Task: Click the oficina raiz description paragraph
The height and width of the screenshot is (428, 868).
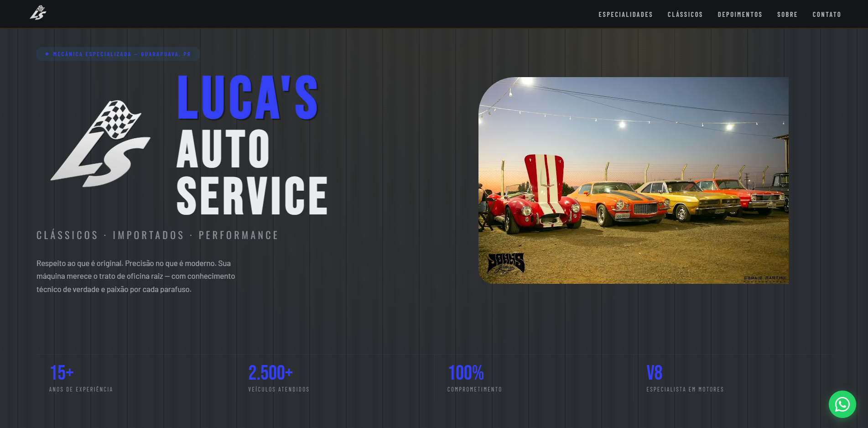Action: pyautogui.click(x=136, y=276)
